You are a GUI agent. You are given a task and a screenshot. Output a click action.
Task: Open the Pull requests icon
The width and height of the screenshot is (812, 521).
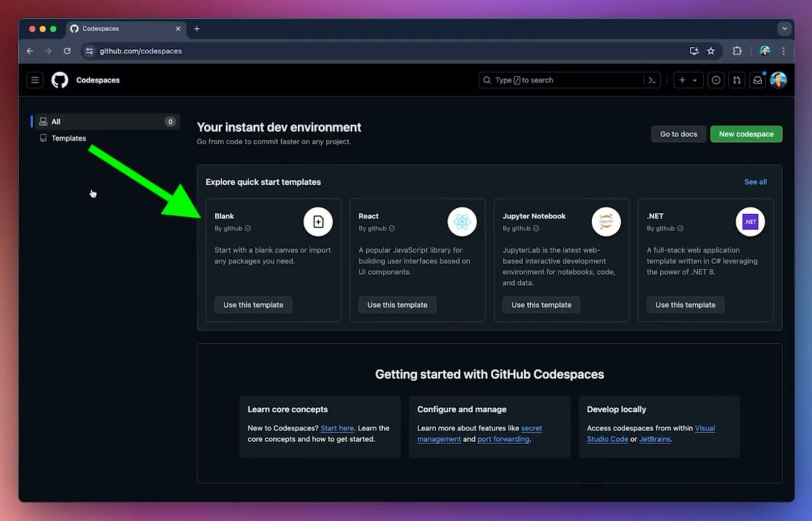[736, 80]
